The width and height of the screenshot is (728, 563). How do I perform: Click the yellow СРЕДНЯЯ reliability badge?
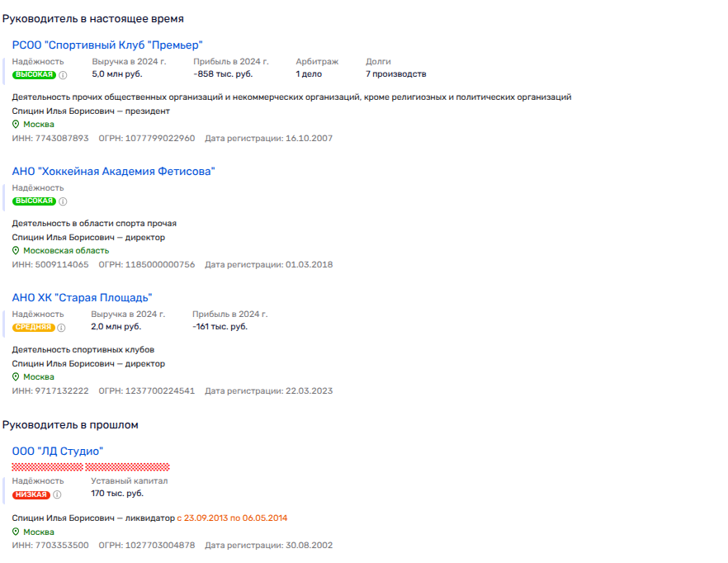point(33,328)
